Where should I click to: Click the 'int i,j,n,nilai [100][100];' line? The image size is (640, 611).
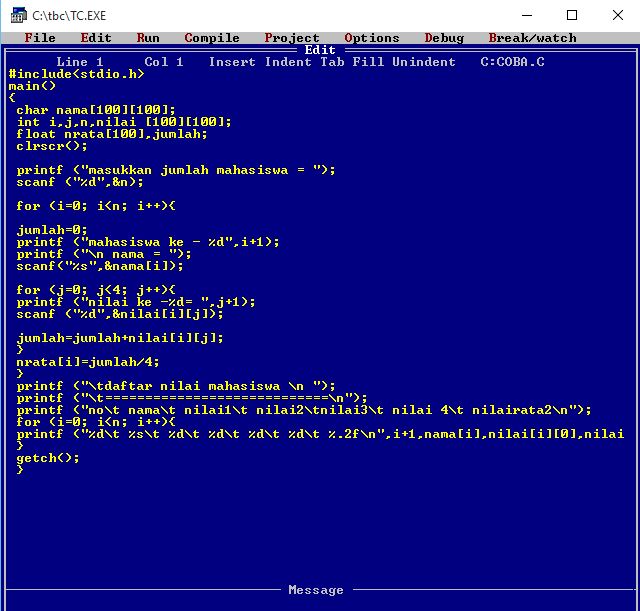coord(124,122)
